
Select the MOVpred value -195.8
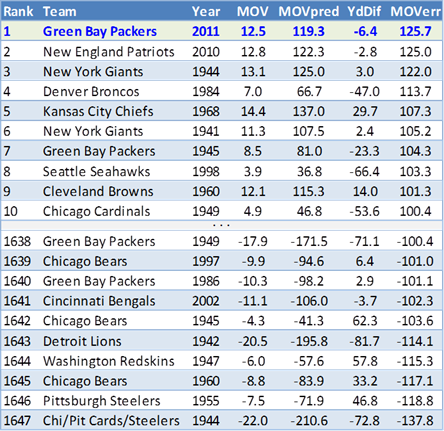[309, 341]
